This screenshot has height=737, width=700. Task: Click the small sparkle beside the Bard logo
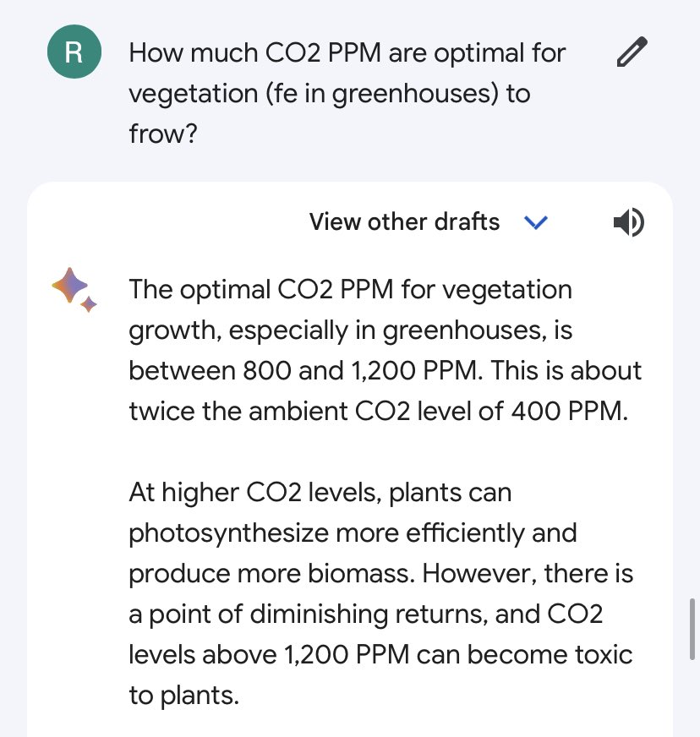[89, 304]
